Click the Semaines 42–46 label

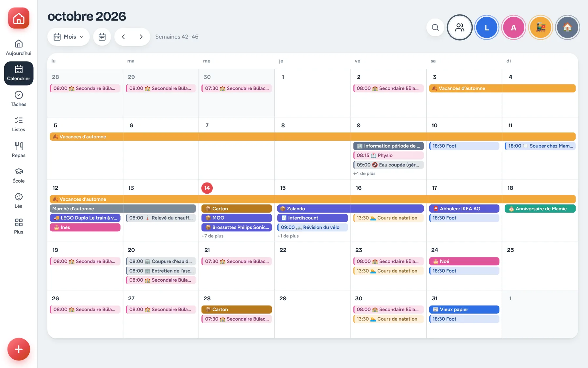[x=177, y=37]
